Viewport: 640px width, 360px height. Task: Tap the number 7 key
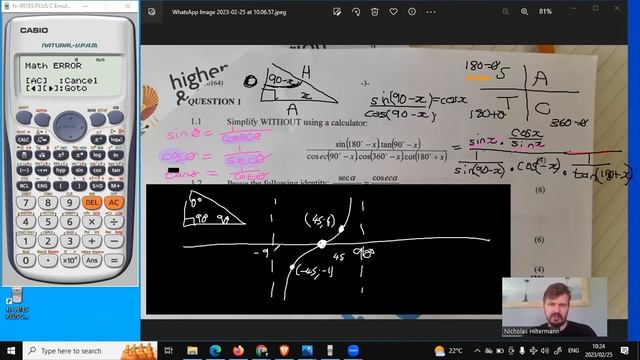click(26, 202)
